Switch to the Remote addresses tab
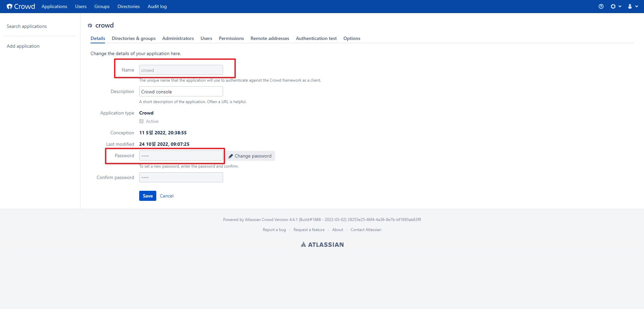The image size is (644, 309). coord(270,38)
